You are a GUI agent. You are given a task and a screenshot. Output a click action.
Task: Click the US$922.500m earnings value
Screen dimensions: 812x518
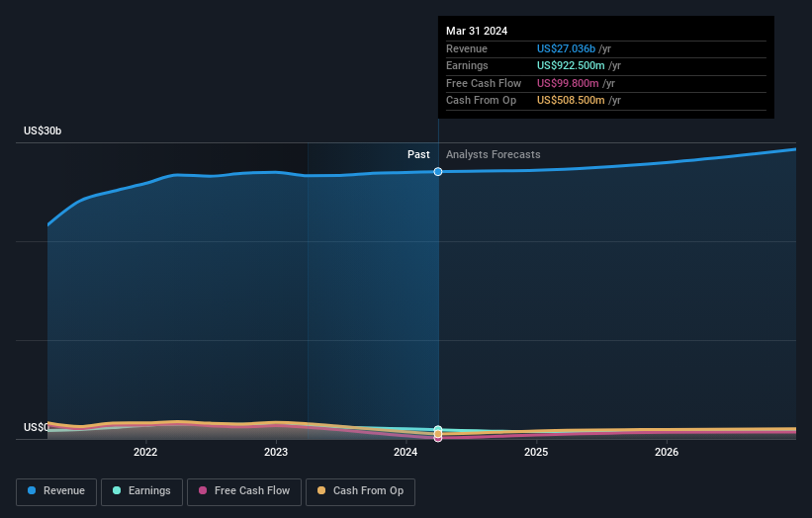pyautogui.click(x=571, y=65)
